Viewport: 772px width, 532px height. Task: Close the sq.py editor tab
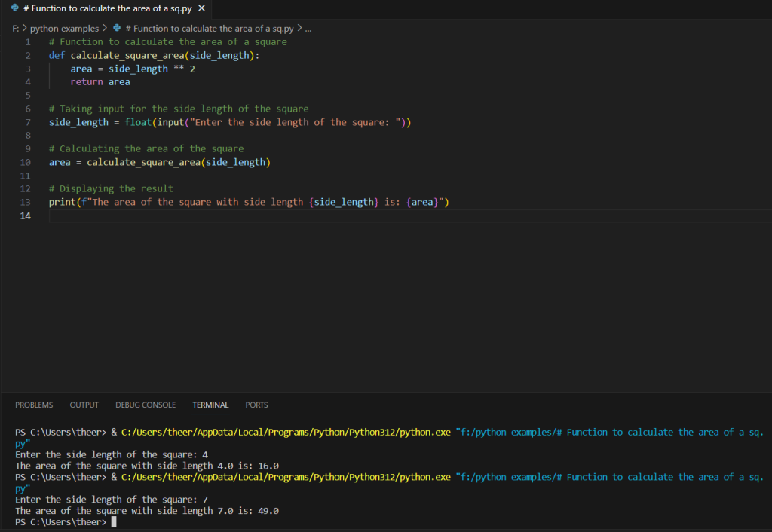(x=201, y=8)
